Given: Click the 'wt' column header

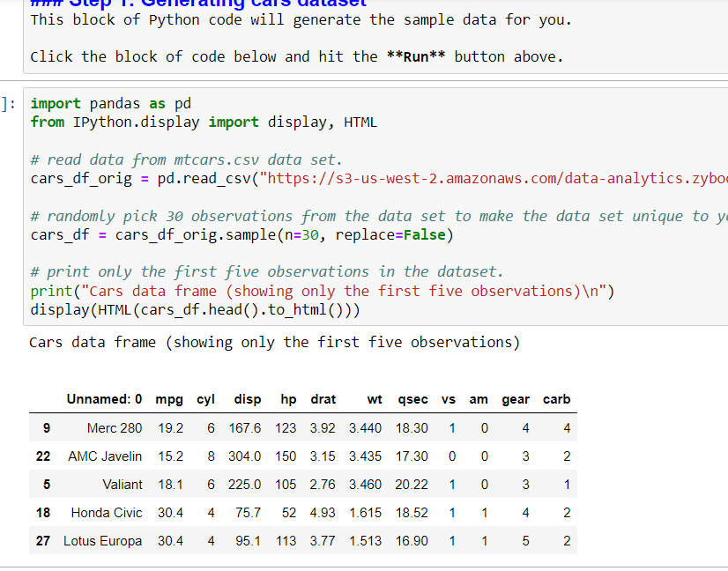Looking at the screenshot, I should tap(375, 399).
